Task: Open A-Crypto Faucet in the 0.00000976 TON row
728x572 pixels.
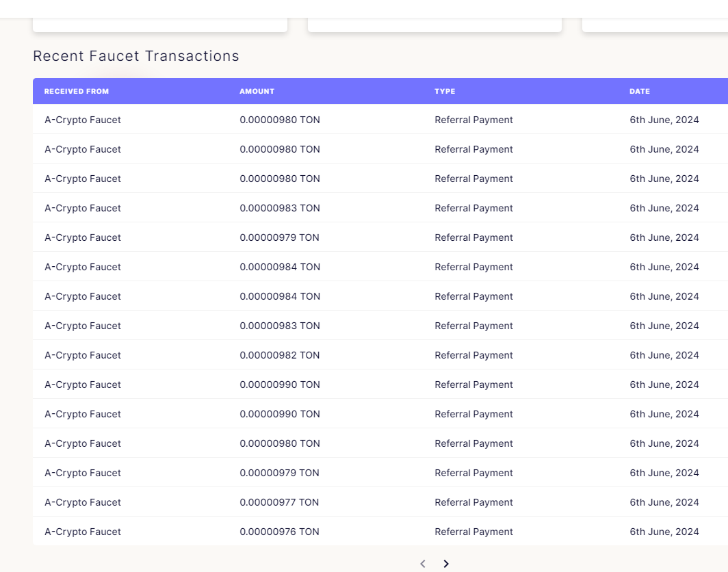Action: click(x=83, y=532)
